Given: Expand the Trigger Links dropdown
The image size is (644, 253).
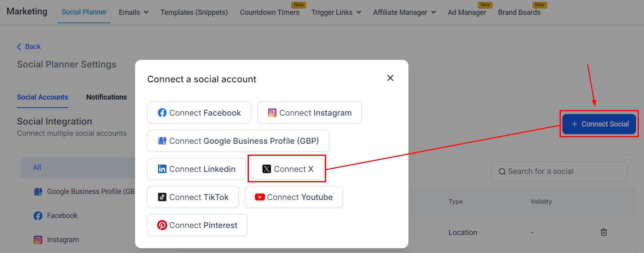Looking at the screenshot, I should click(336, 12).
